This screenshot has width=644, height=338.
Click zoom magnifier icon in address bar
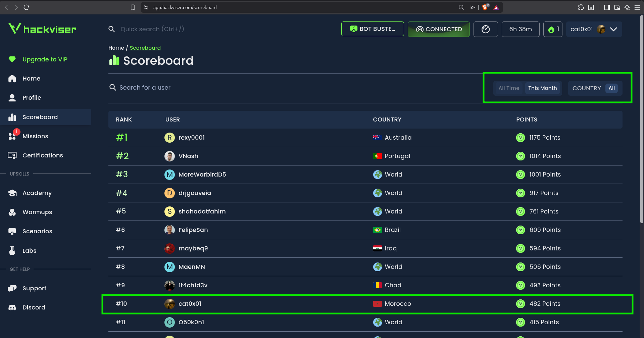(x=461, y=7)
